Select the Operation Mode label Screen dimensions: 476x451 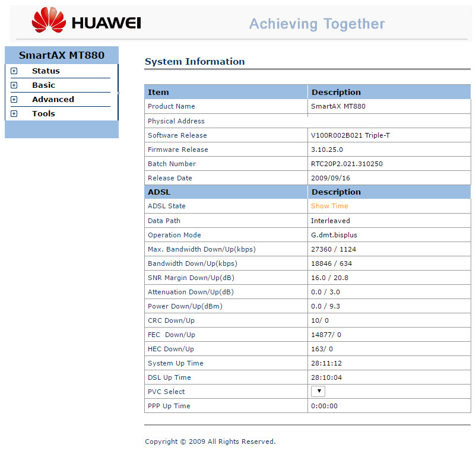(174, 235)
